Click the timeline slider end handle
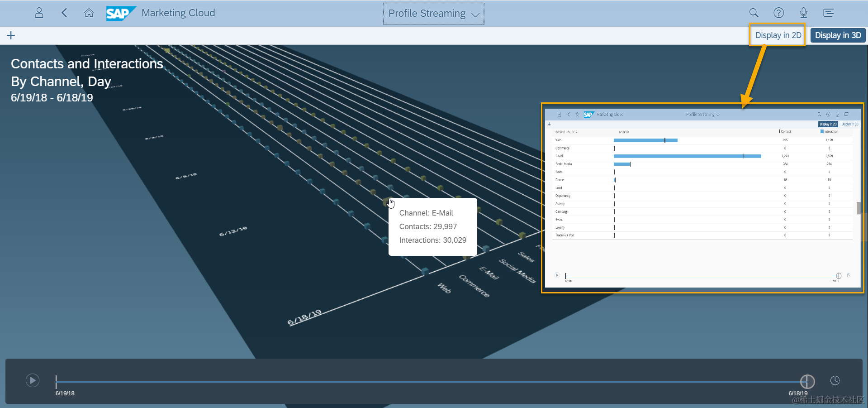Viewport: 868px width, 408px height. coord(807,381)
